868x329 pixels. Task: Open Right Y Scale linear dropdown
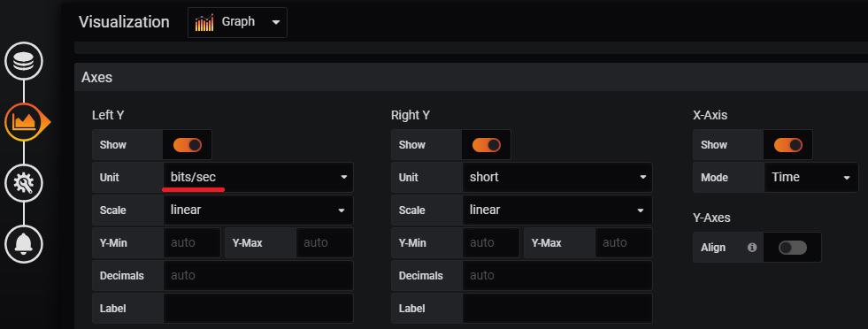(557, 210)
